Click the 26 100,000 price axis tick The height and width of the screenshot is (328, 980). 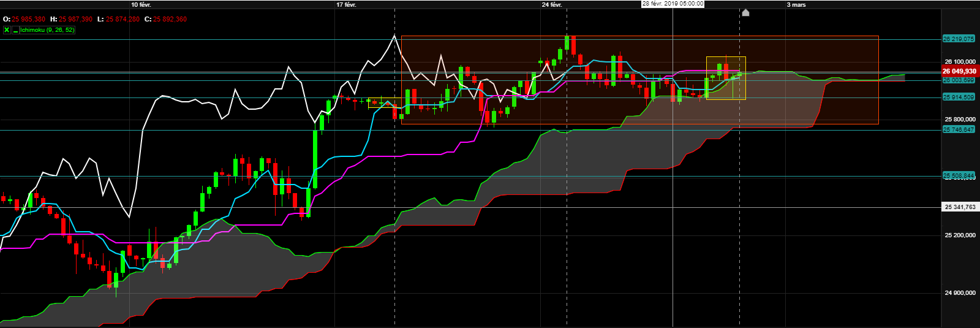(960, 61)
